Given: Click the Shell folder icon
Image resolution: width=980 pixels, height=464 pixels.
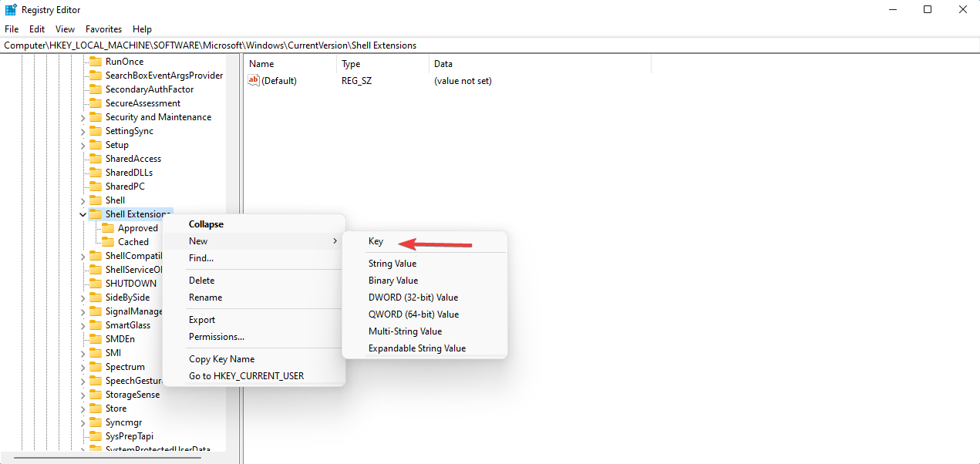Looking at the screenshot, I should click(95, 200).
